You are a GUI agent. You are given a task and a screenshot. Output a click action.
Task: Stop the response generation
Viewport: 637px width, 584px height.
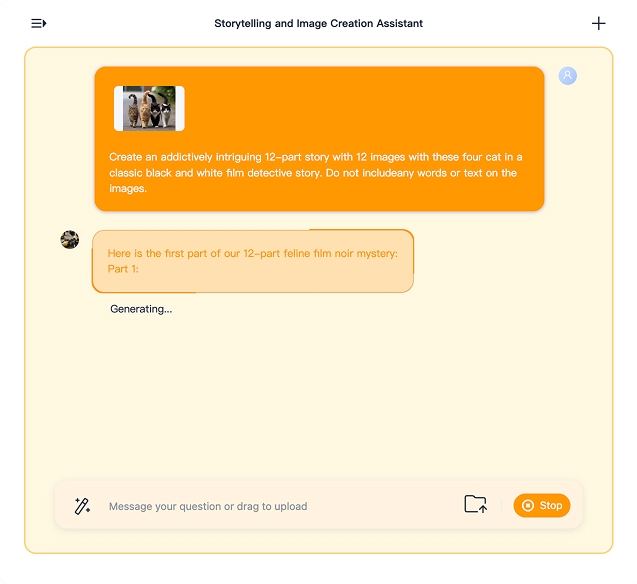(x=542, y=505)
